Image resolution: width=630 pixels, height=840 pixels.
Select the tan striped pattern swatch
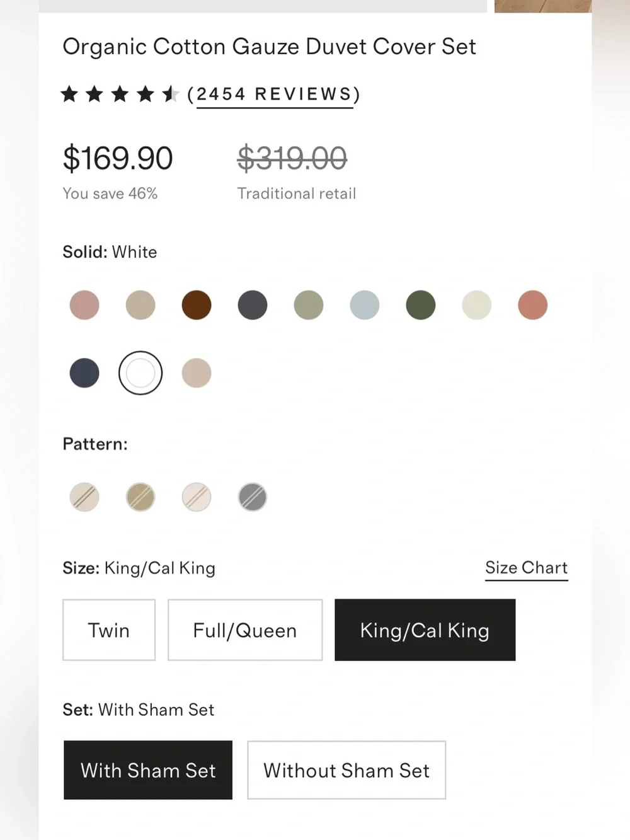point(140,497)
